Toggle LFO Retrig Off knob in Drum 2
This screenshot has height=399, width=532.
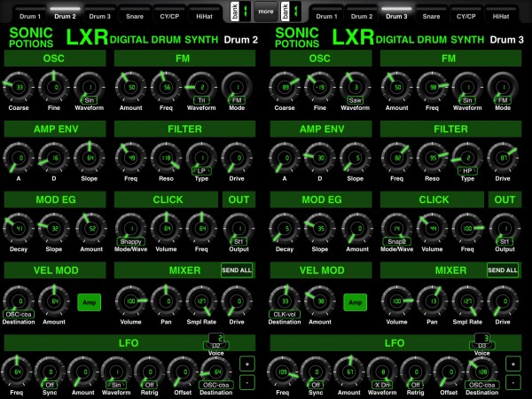coord(150,372)
